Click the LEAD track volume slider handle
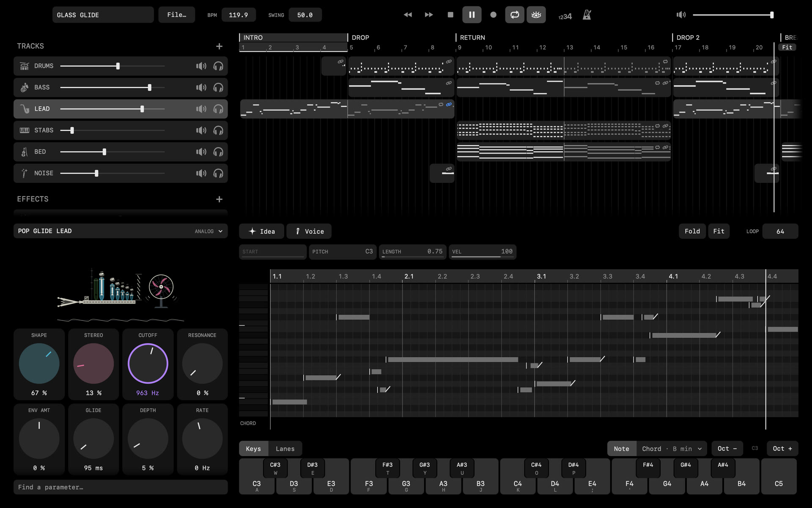Screen dimensions: 812x508 coord(142,109)
